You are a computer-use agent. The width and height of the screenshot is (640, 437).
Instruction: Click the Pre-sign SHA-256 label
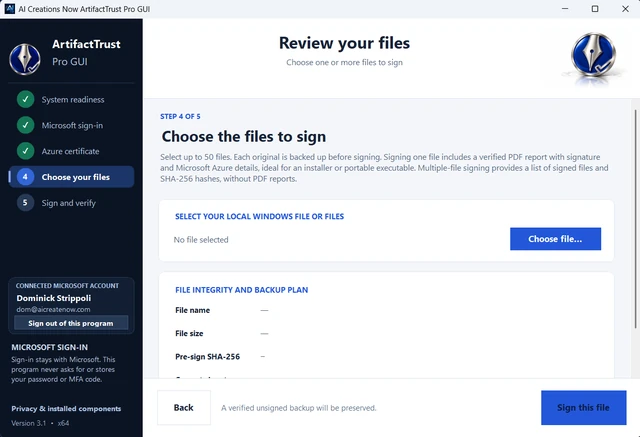tap(207, 357)
